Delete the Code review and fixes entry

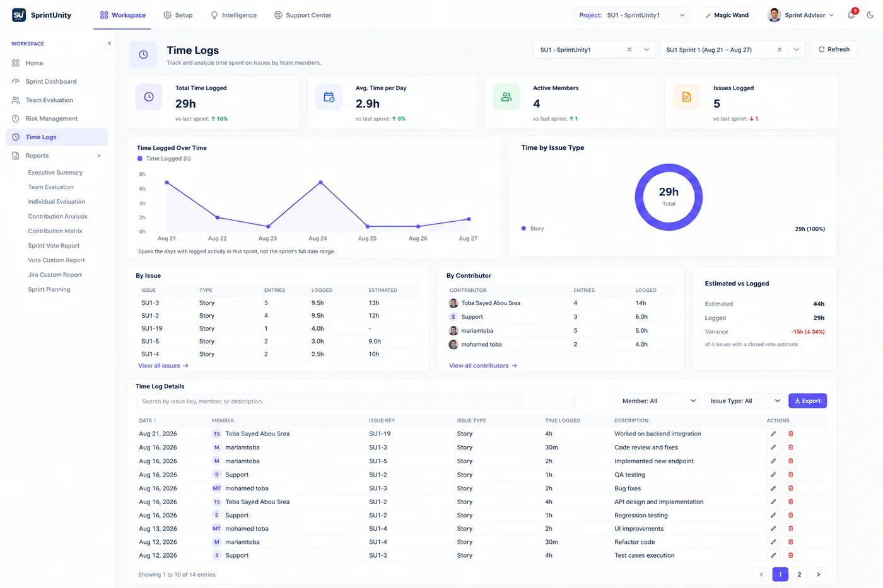pos(790,447)
